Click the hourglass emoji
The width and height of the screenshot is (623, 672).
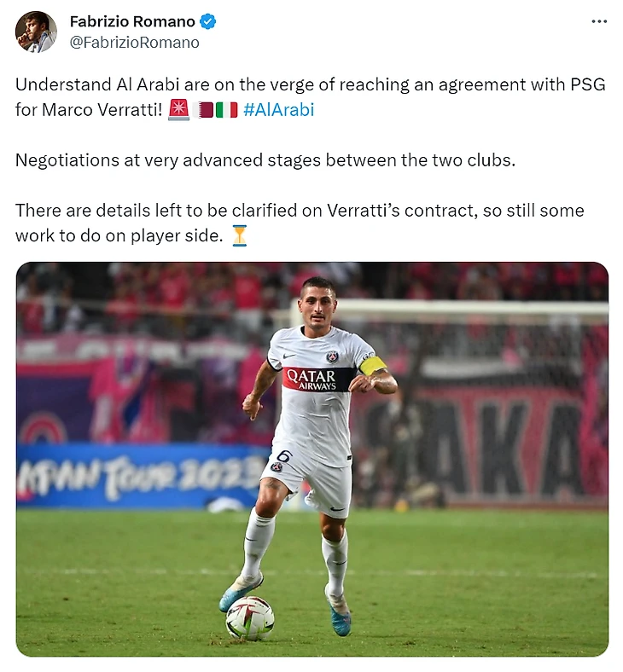pyautogui.click(x=239, y=235)
